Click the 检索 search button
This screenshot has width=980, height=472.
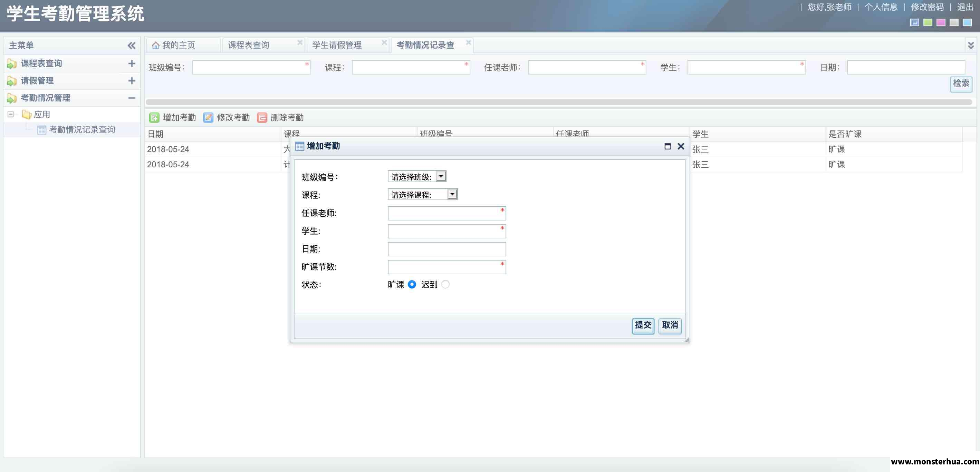961,84
